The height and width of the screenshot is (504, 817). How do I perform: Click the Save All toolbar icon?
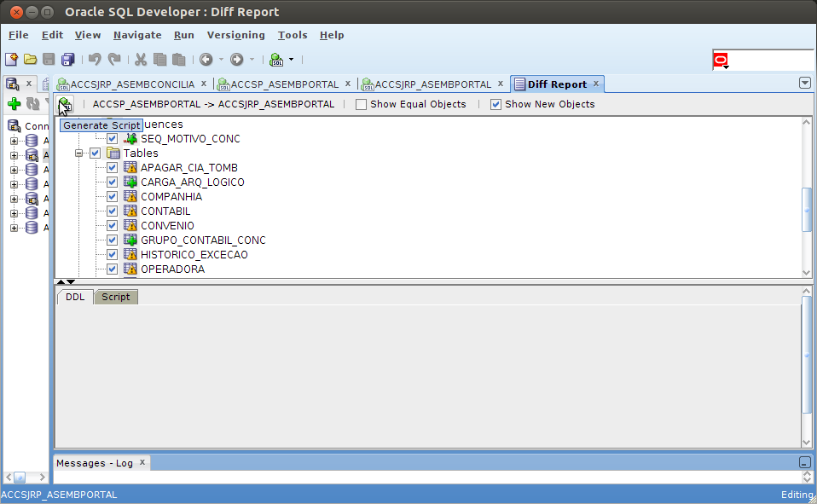[67, 60]
